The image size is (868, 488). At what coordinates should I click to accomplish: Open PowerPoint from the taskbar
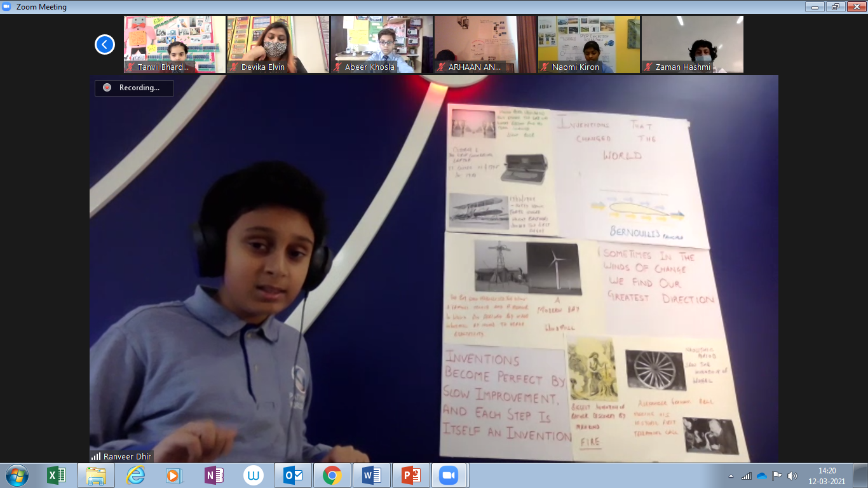pos(410,475)
